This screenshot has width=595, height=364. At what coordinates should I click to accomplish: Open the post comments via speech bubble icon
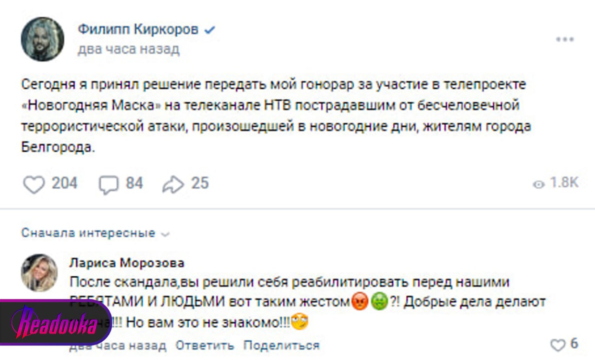coord(108,184)
